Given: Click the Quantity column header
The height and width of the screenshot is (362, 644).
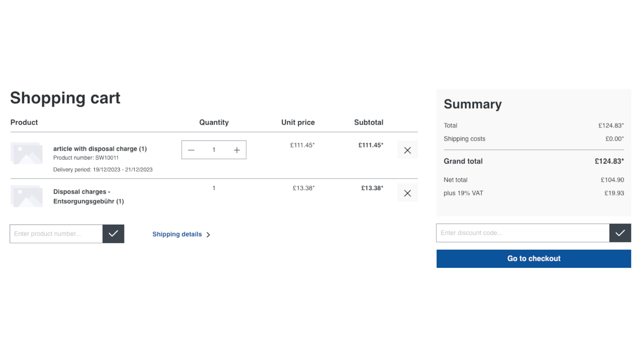Looking at the screenshot, I should point(214,122).
